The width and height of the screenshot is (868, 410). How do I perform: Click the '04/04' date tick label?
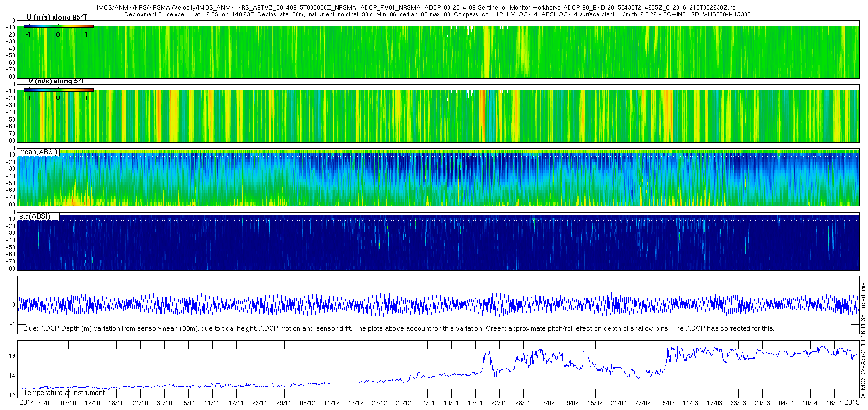click(x=787, y=403)
